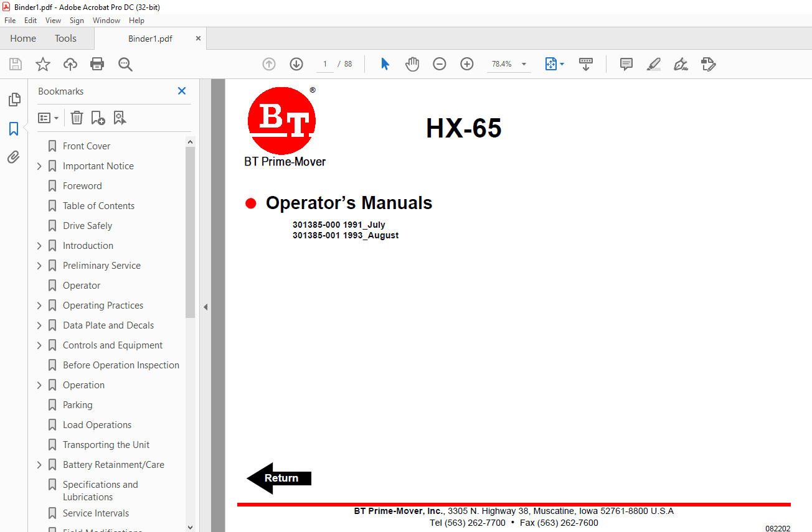Screen dimensions: 812x532
Task: Zoom in with plus icon
Action: 467,64
